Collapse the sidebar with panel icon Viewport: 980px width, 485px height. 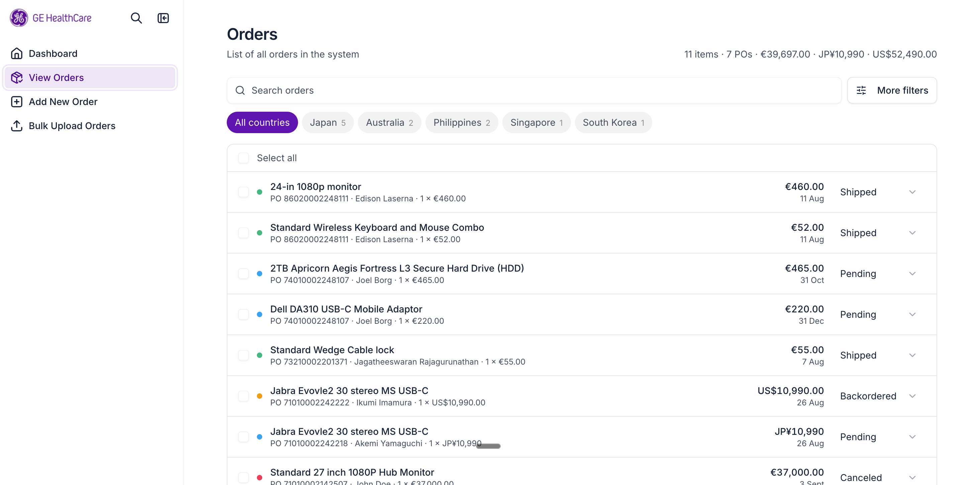tap(163, 18)
